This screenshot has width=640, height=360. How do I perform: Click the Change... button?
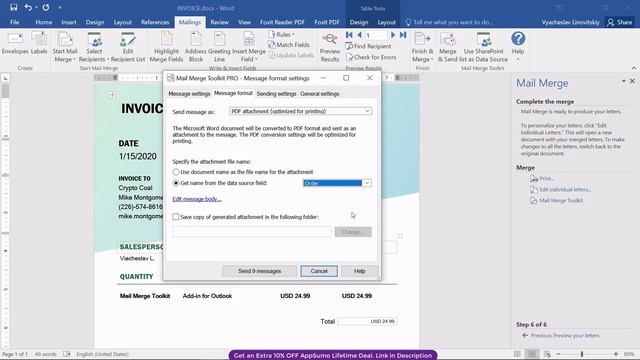[x=353, y=232]
